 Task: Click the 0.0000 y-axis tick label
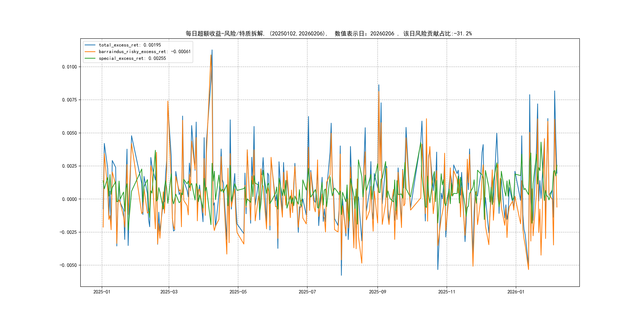tap(70, 199)
